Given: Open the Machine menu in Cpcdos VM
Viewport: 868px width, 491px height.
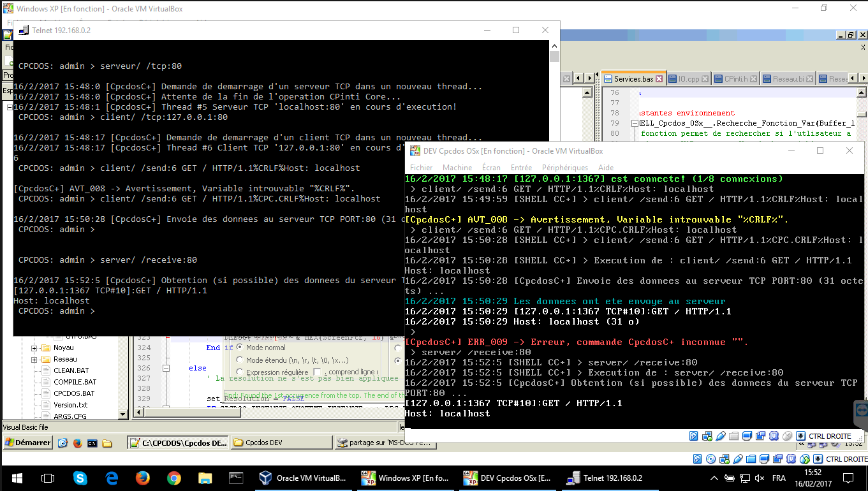Looking at the screenshot, I should tap(457, 167).
